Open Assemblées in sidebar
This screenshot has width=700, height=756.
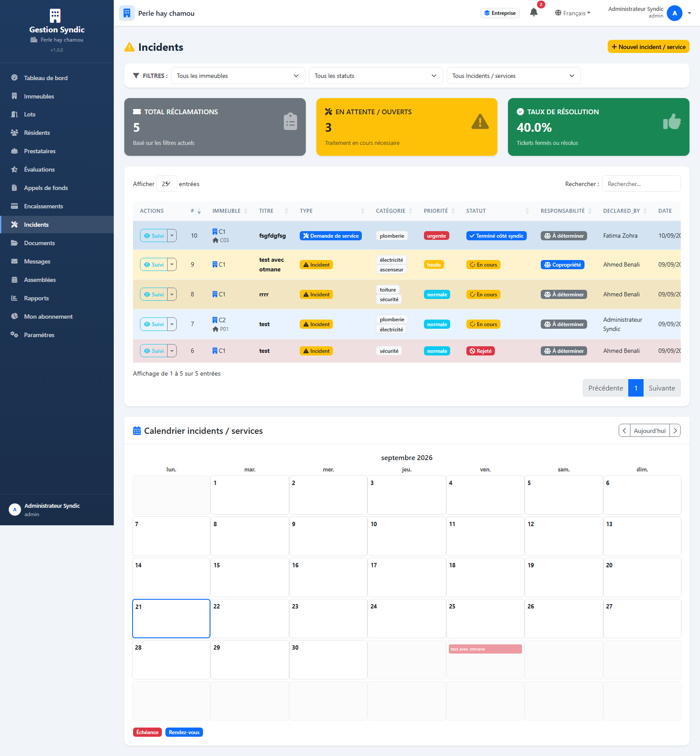[x=57, y=280]
